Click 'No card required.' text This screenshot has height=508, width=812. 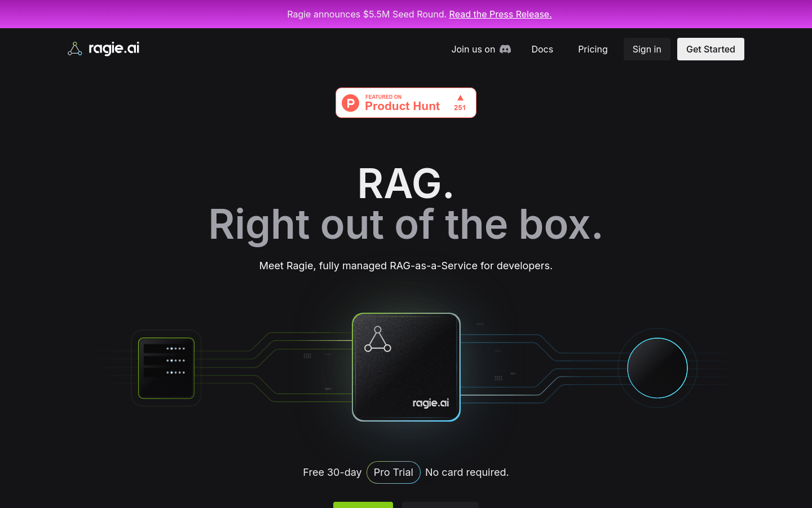(467, 472)
